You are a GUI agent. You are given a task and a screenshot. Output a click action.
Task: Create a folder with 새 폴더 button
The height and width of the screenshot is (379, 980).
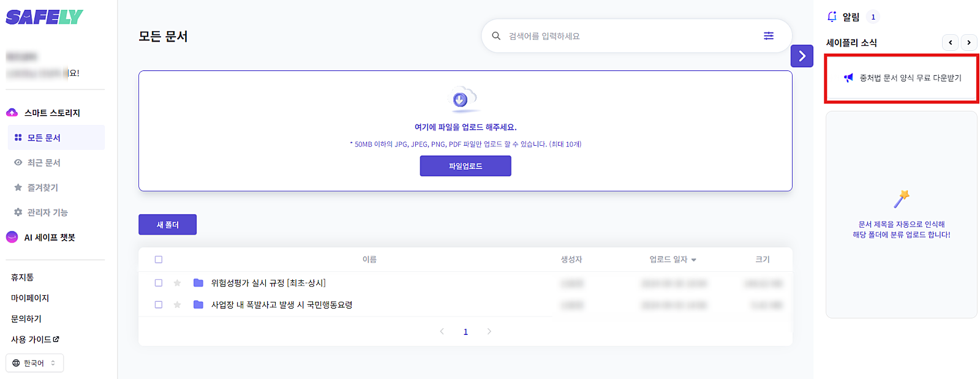(x=167, y=225)
